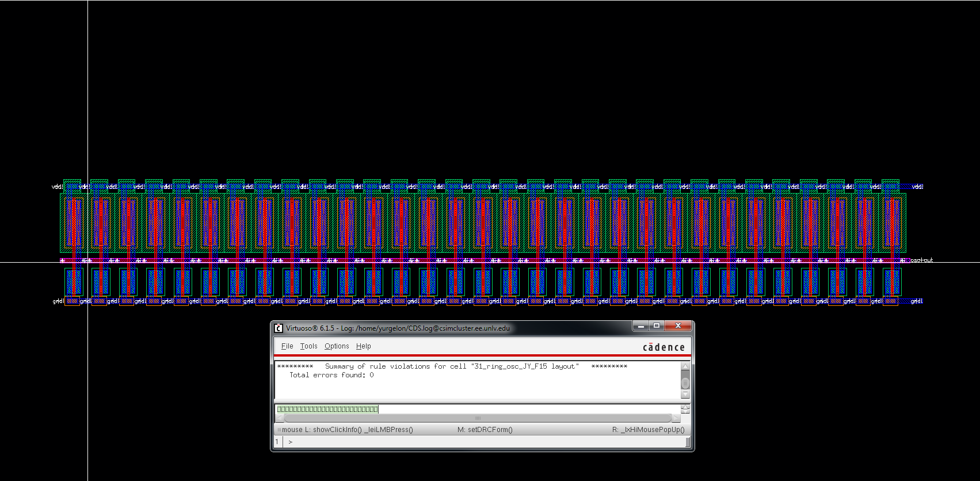Click the up arrow beside the command input
The image size is (980, 481).
(x=685, y=407)
